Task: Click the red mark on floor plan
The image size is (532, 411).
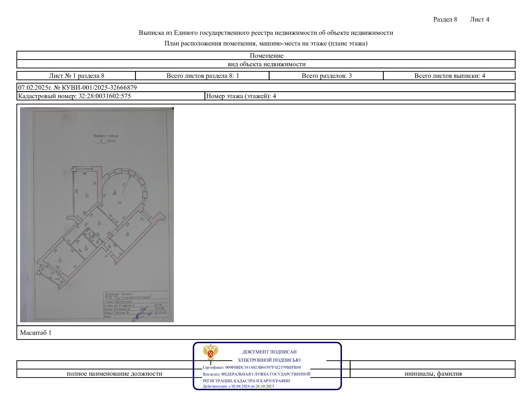Action: [x=106, y=256]
